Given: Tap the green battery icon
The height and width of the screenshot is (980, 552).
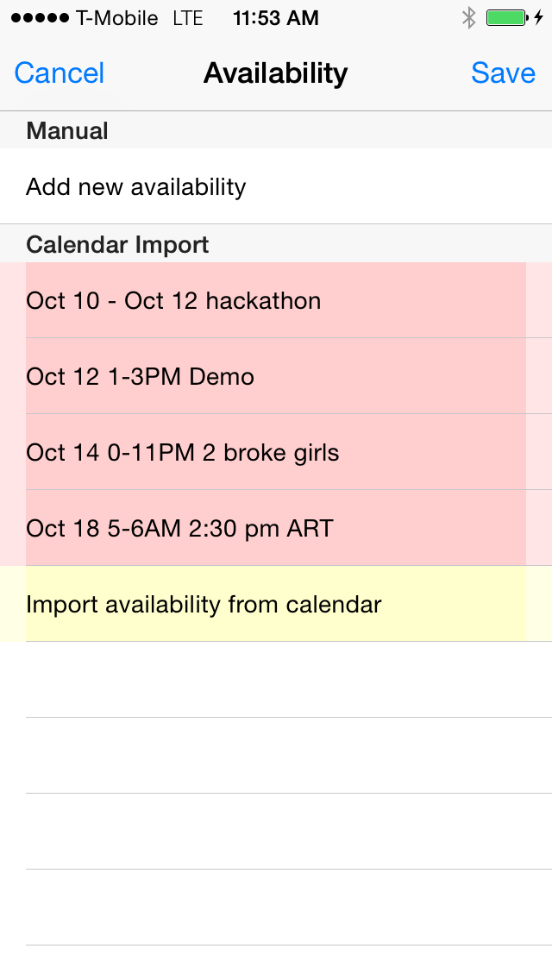Looking at the screenshot, I should pyautogui.click(x=507, y=18).
